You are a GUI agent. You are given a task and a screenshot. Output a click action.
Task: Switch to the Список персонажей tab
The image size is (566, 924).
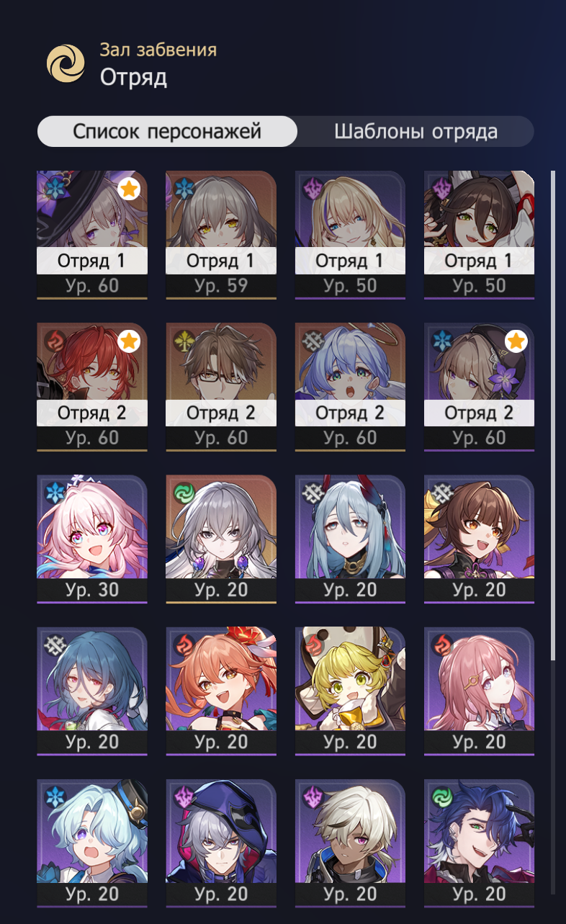167,132
